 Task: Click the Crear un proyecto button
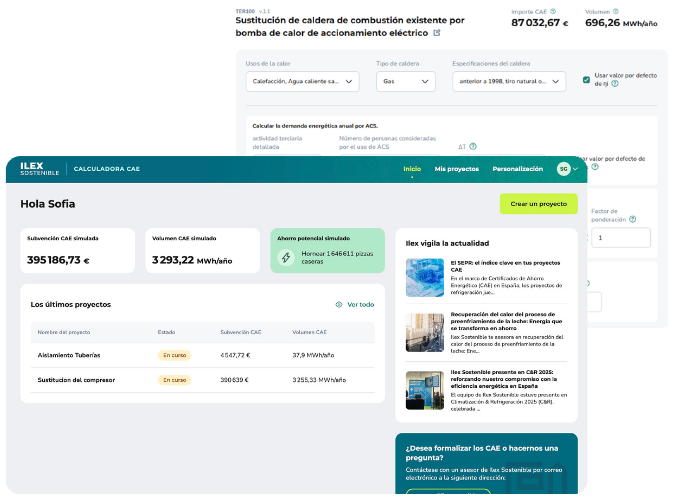538,204
